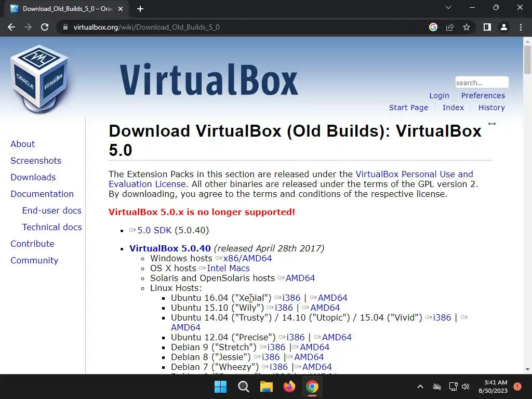Click the VirtualBox cube logo
The image size is (532, 399).
pyautogui.click(x=39, y=79)
